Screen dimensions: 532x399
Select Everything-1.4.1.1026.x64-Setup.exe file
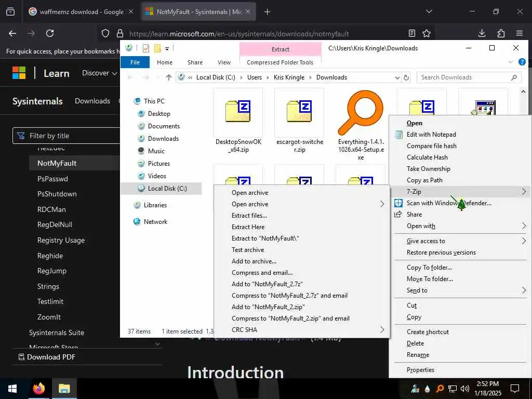361,125
